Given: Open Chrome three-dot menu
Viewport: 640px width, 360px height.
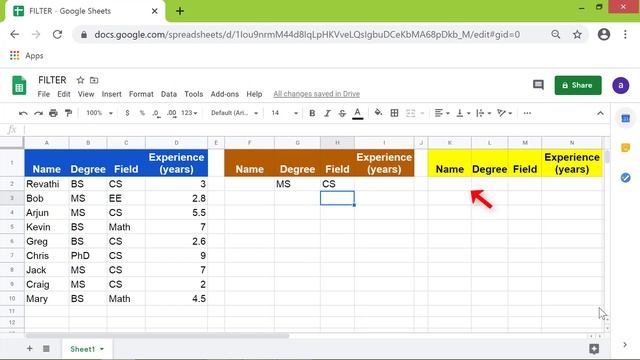Looking at the screenshot, I should coord(625,35).
